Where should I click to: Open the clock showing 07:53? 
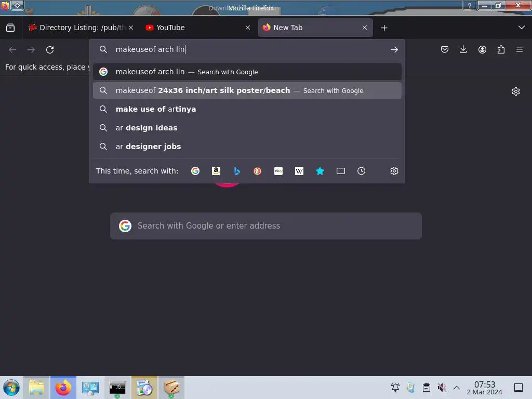tap(485, 388)
